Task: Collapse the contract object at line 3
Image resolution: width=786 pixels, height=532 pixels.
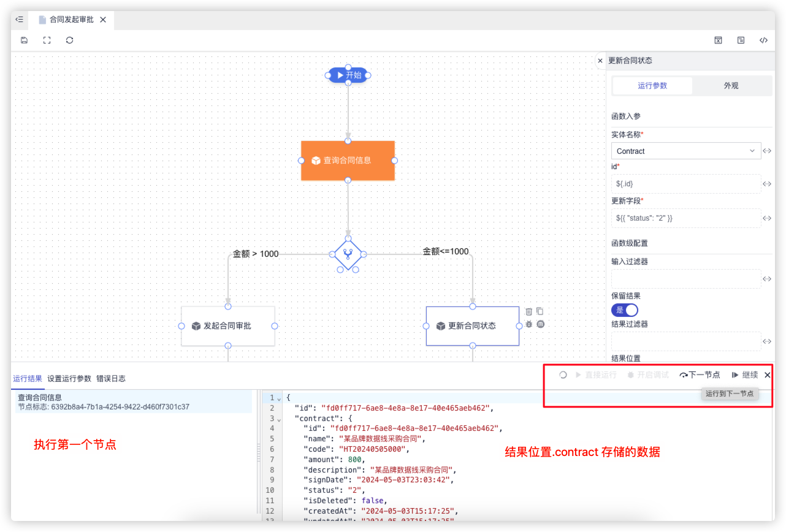Action: [x=280, y=419]
